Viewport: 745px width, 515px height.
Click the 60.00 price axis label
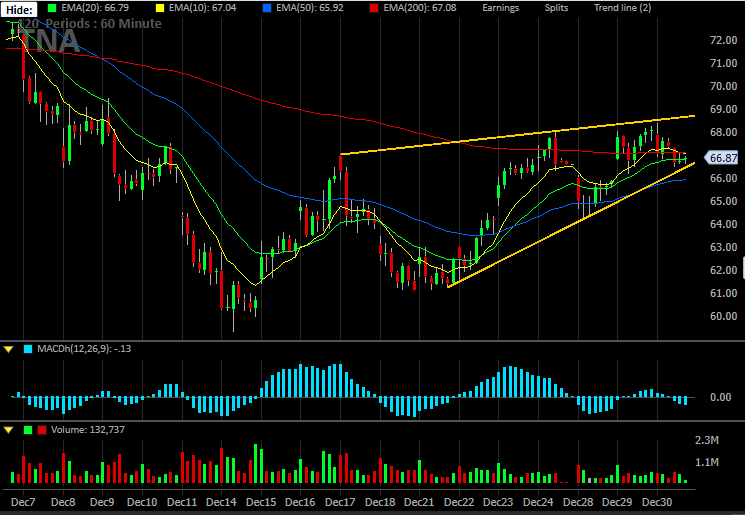(724, 316)
